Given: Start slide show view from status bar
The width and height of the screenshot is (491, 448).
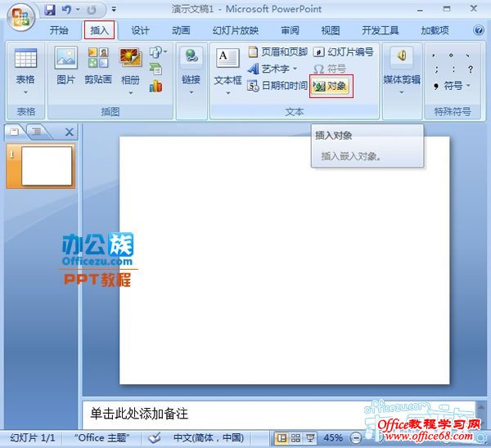Looking at the screenshot, I should point(309,438).
